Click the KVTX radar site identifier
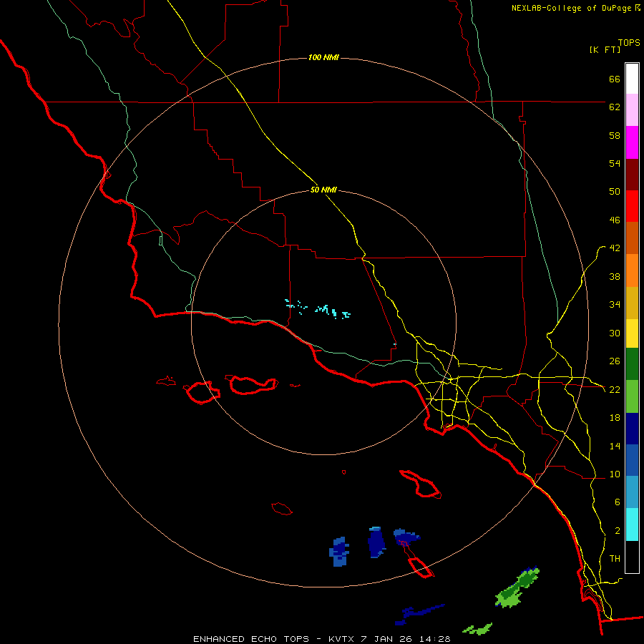 click(x=341, y=639)
